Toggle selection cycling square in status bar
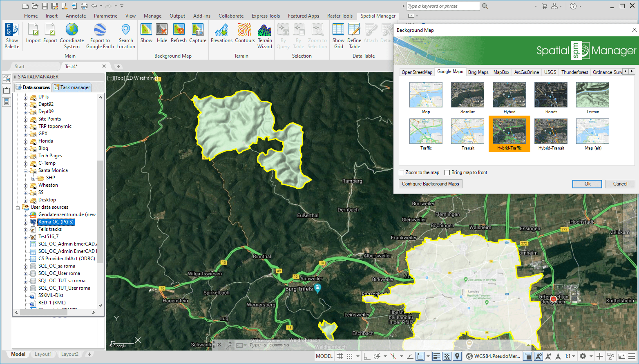639x364 pixels. pos(527,356)
